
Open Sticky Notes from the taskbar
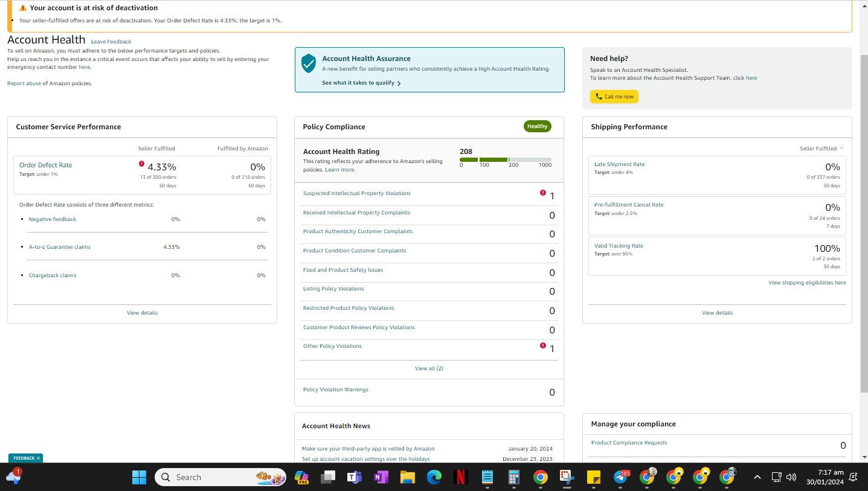(593, 477)
